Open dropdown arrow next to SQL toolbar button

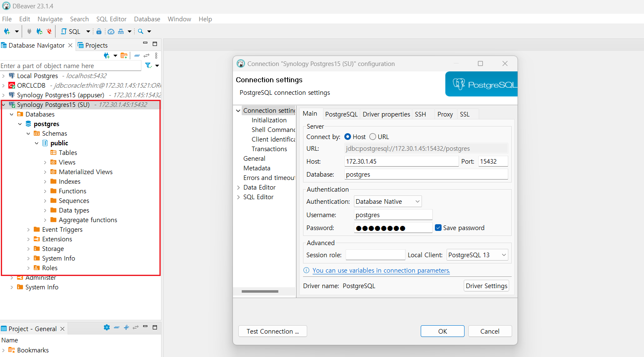tap(88, 31)
